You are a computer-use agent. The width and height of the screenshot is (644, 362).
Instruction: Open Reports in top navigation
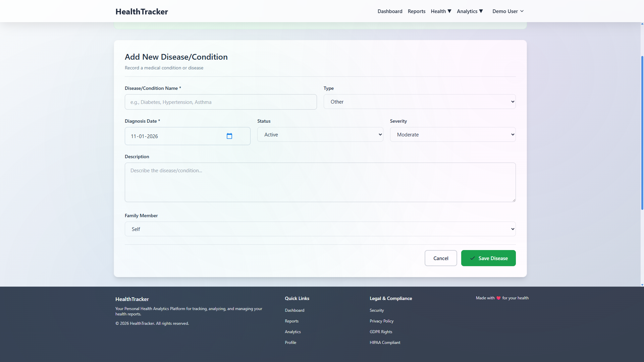[416, 11]
